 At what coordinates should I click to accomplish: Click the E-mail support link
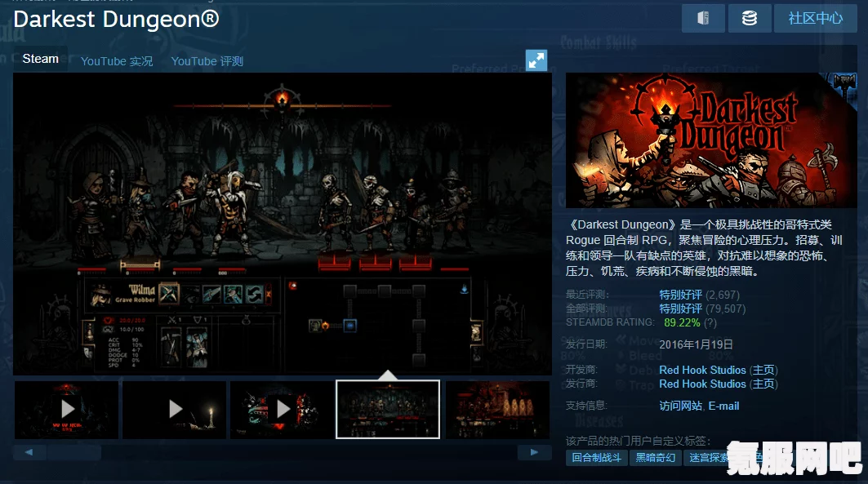(x=723, y=406)
